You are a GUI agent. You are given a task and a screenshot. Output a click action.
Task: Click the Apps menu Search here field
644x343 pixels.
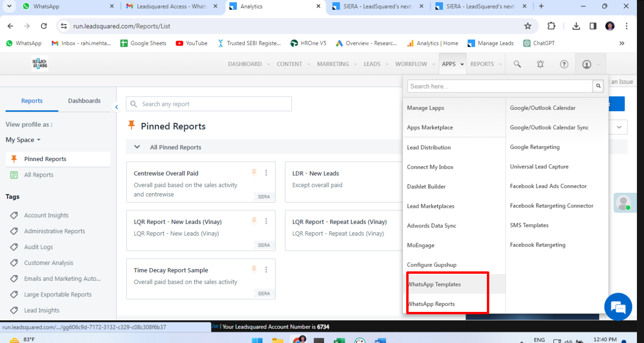[500, 86]
